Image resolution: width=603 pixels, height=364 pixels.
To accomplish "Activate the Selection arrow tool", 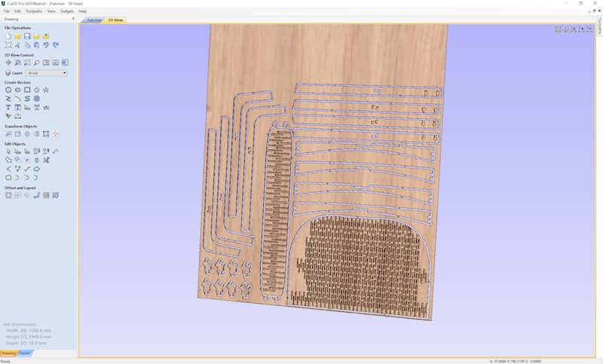I will pos(8,151).
